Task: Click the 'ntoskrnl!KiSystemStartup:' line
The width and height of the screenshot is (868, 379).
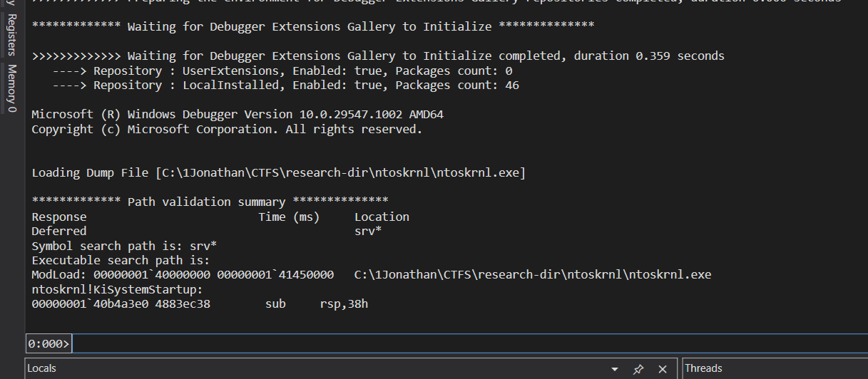Action: click(118, 289)
